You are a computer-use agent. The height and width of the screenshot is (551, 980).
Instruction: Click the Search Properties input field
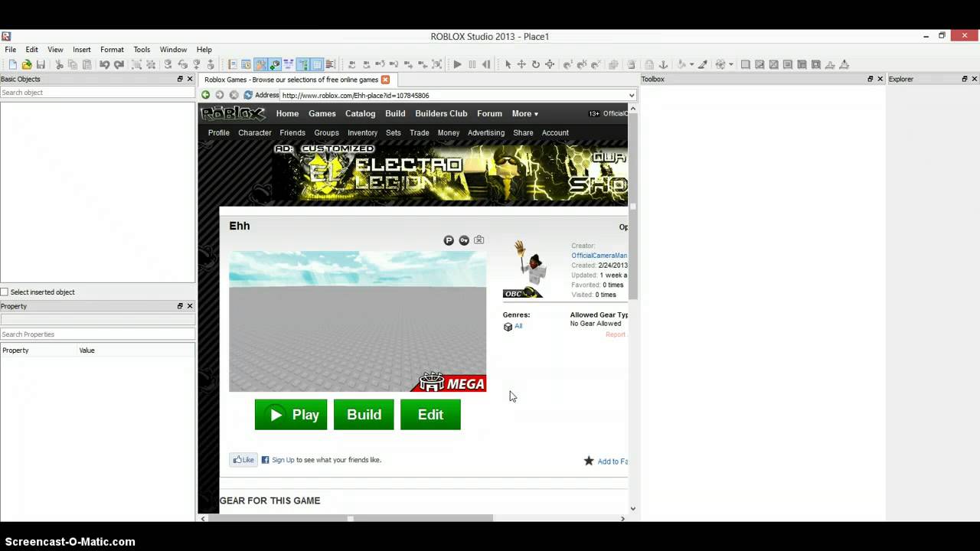click(x=97, y=334)
